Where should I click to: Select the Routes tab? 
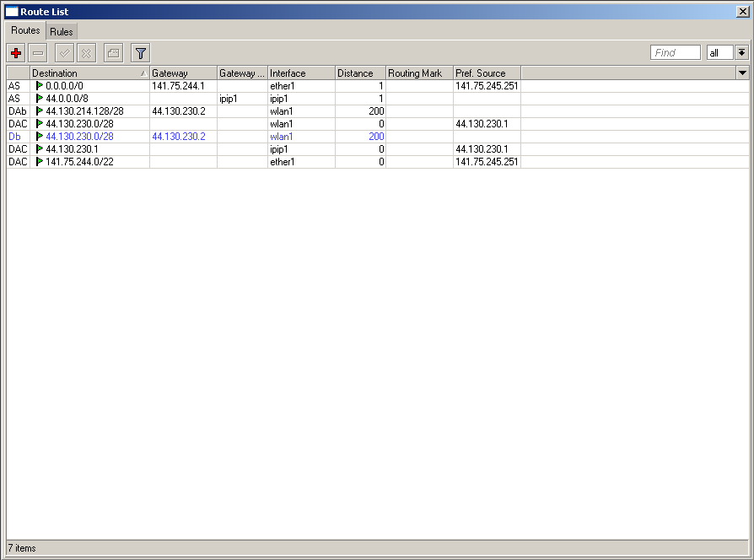pyautogui.click(x=25, y=30)
